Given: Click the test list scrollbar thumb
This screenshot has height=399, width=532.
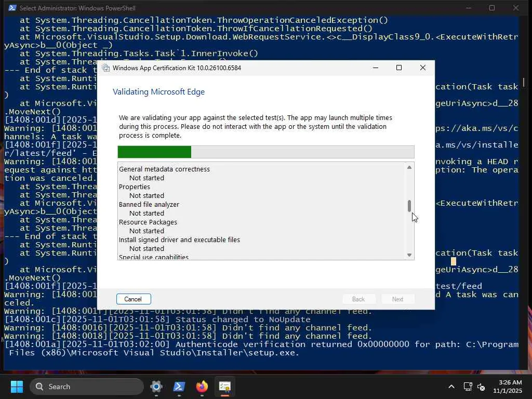Looking at the screenshot, I should [409, 206].
